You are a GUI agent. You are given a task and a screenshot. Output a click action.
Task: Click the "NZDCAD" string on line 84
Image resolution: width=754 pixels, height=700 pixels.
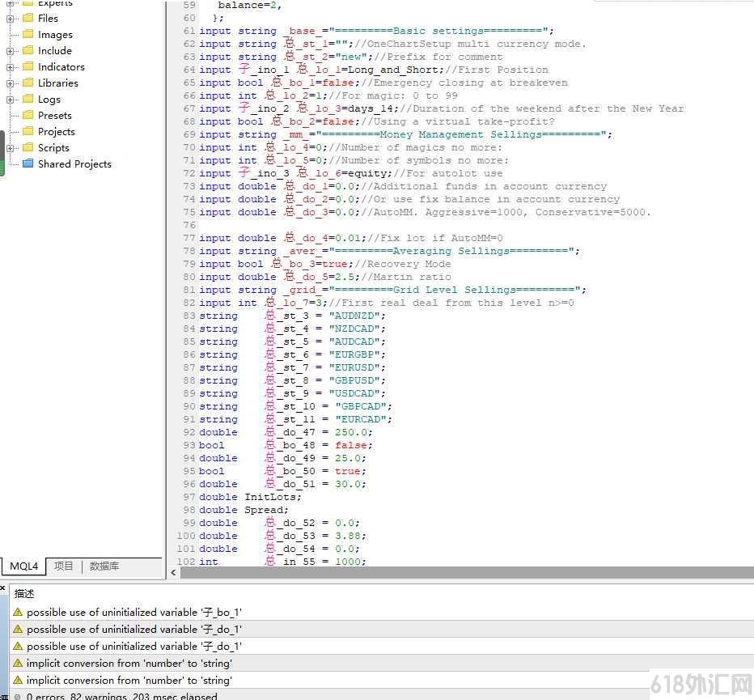click(354, 329)
